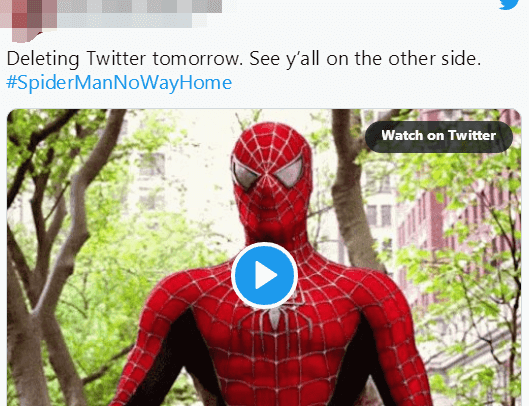
Task: Click the 'Deleting Twitter tomorrow' tweet text
Action: tap(124, 59)
